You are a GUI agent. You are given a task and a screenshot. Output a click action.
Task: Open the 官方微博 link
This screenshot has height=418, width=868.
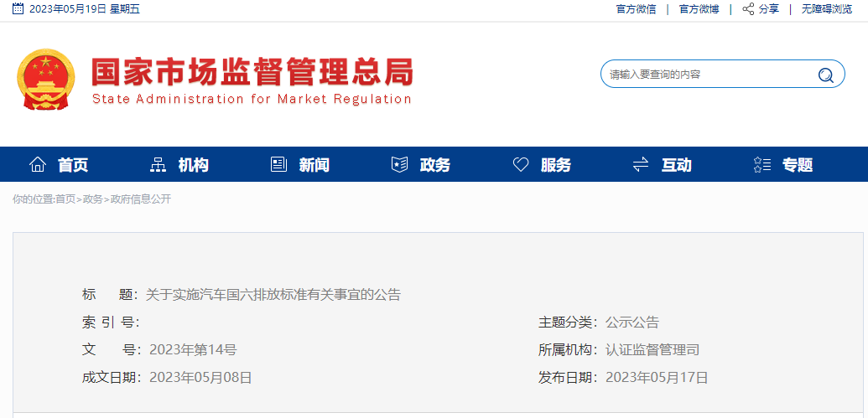(699, 9)
